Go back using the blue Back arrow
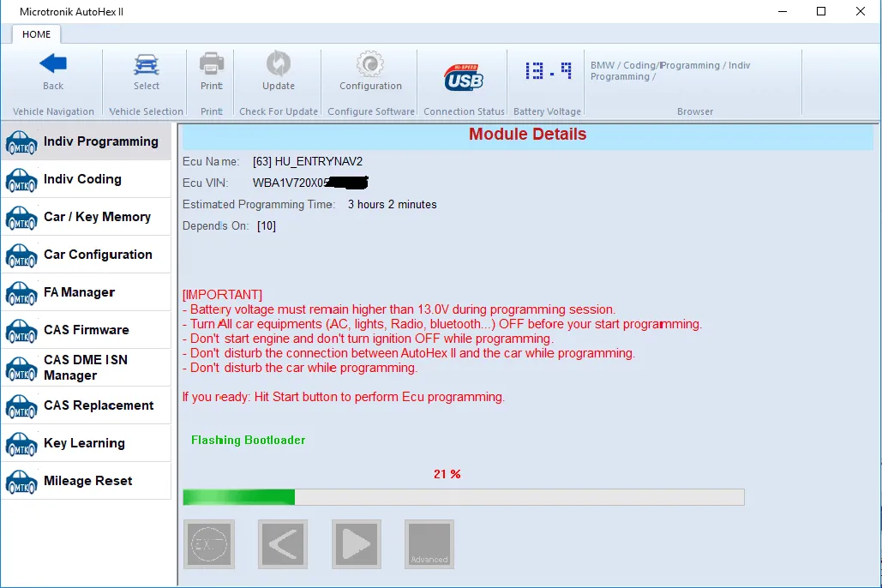Screen dimensions: 882x588 [53, 64]
